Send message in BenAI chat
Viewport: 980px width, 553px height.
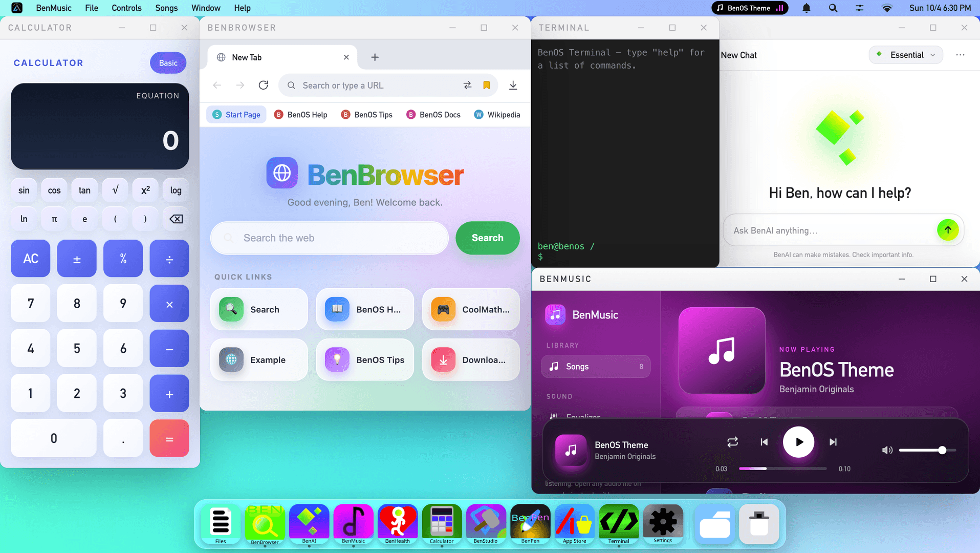(948, 230)
